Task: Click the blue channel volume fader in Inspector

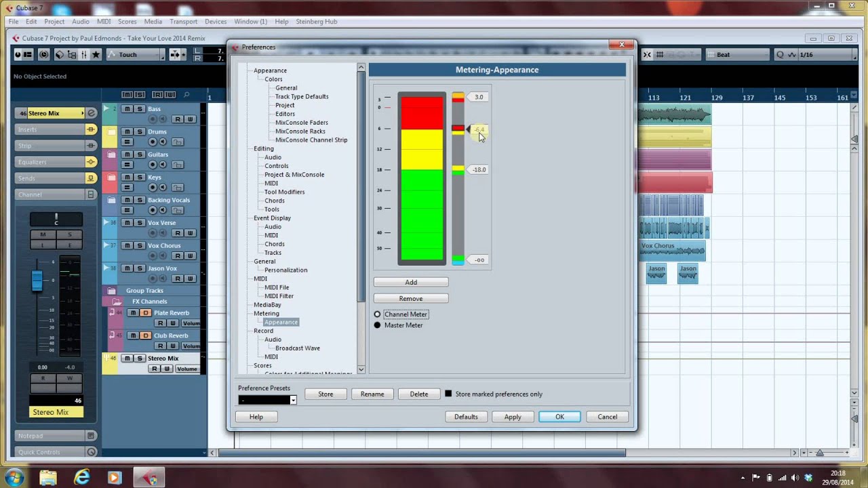Action: point(37,280)
